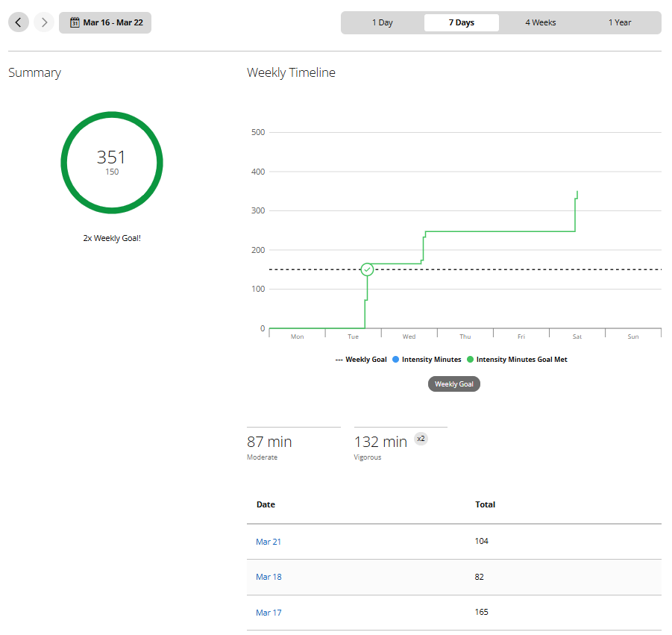
Task: Click the x2 vigorous multiplier badge
Action: coord(421,438)
